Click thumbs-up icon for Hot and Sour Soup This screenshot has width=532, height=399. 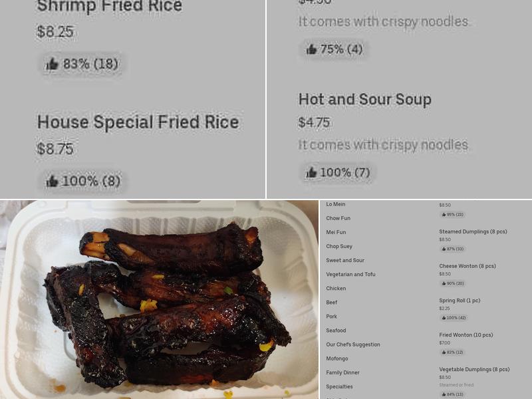tap(311, 173)
